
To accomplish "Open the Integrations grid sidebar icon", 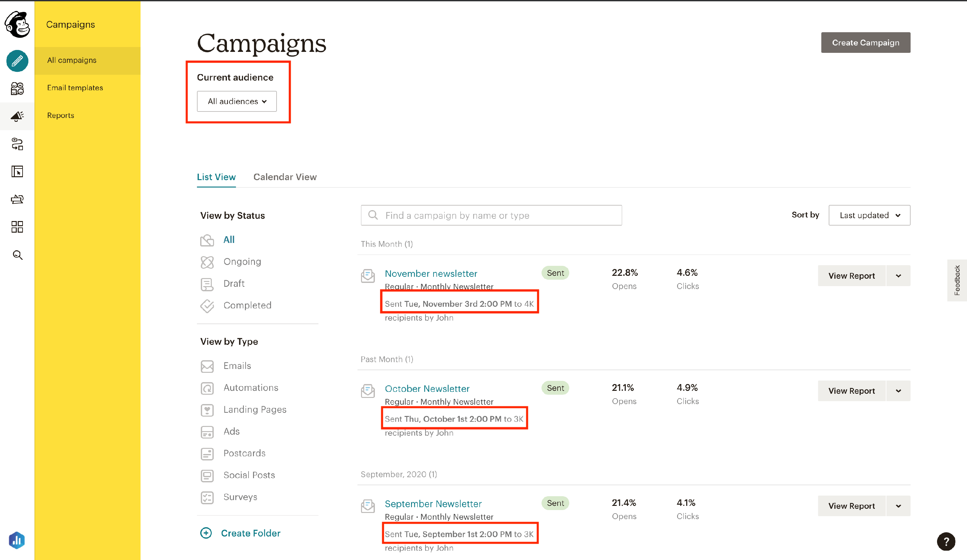I will point(17,227).
